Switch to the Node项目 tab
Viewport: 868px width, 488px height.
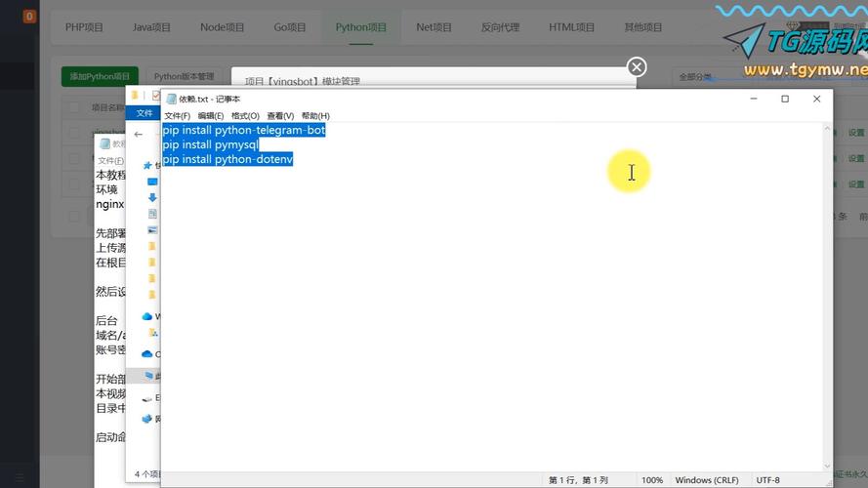(222, 27)
